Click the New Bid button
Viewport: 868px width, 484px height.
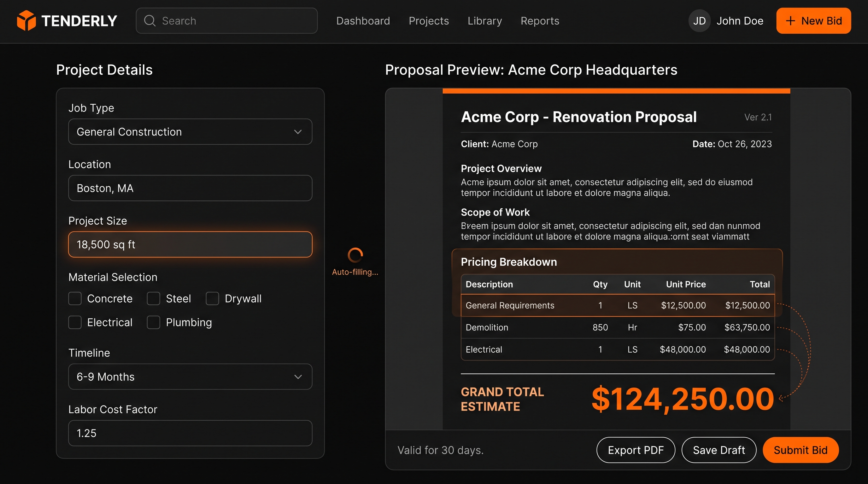tap(813, 21)
